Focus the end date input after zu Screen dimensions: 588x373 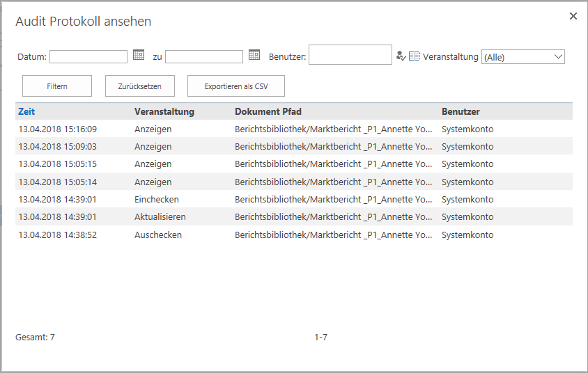[204, 57]
